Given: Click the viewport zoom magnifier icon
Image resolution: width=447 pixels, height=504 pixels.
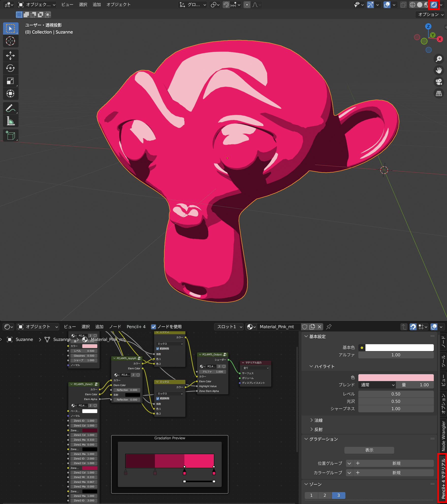Looking at the screenshot, I should click(439, 59).
